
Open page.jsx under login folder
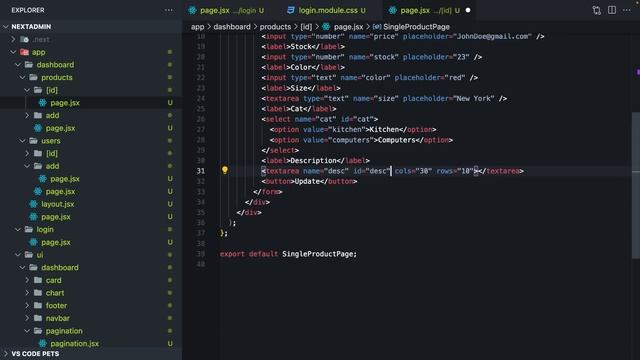click(x=56, y=242)
